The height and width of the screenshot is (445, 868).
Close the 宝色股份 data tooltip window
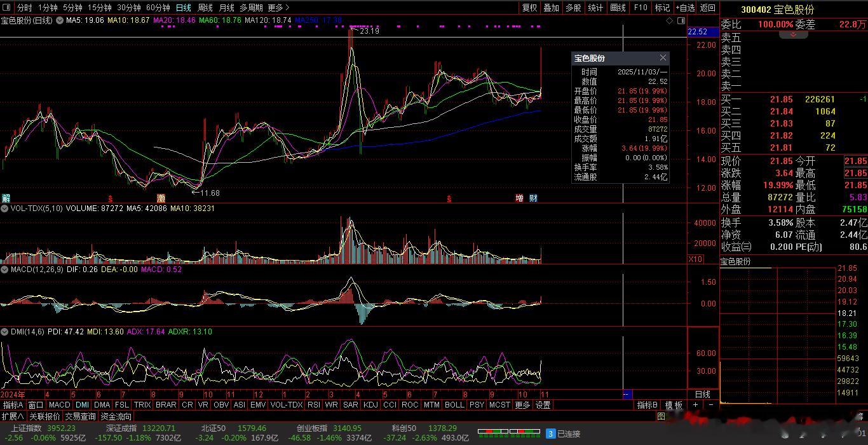(663, 58)
